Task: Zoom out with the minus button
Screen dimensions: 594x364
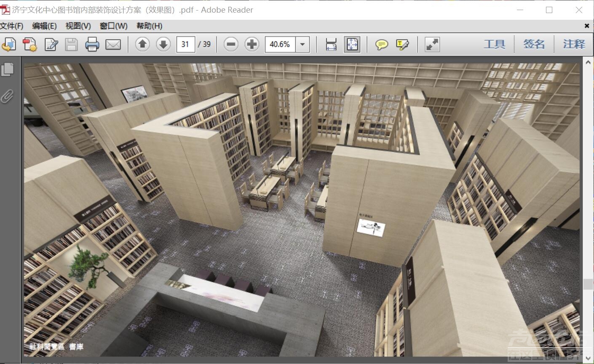Action: coord(231,44)
